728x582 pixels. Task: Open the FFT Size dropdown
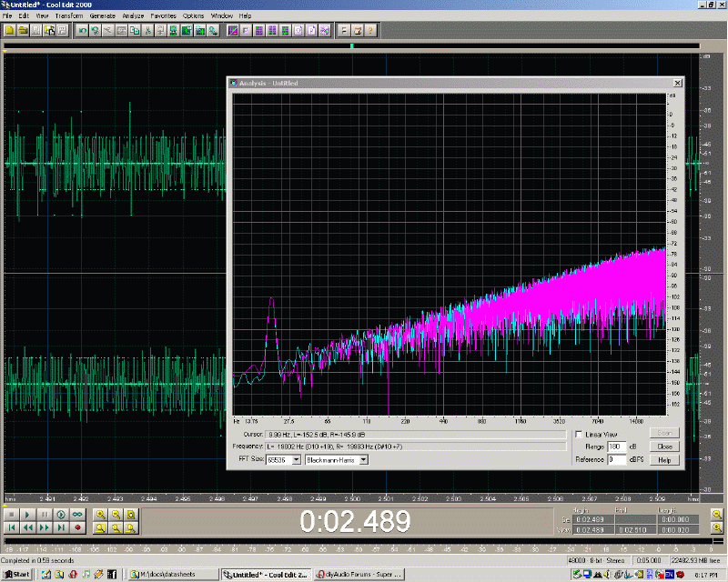click(x=297, y=460)
